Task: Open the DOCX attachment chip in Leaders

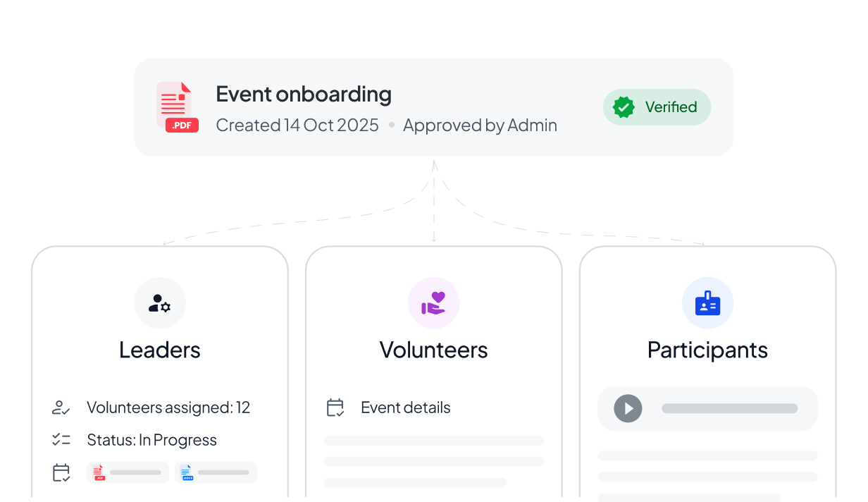Action: tap(216, 472)
